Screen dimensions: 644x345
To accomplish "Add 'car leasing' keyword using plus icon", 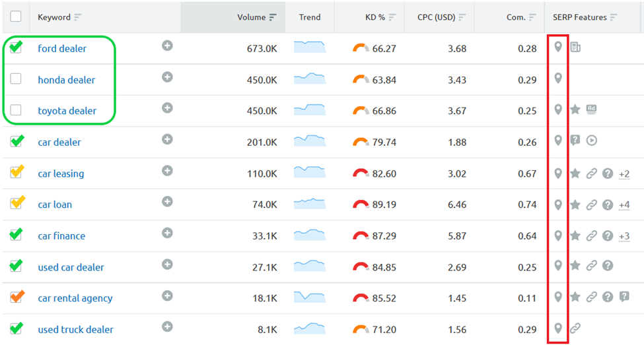I will [166, 170].
